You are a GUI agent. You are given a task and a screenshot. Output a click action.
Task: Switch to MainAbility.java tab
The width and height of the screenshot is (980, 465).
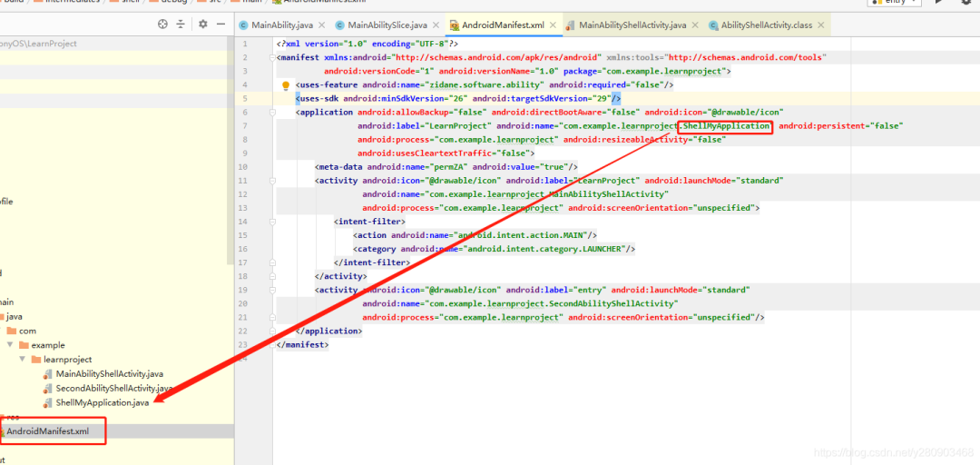click(282, 25)
